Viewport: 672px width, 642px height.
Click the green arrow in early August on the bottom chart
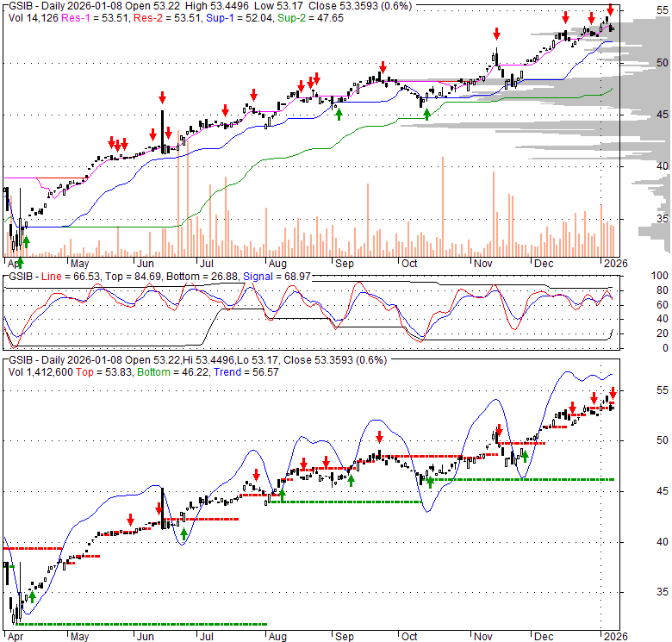point(282,496)
